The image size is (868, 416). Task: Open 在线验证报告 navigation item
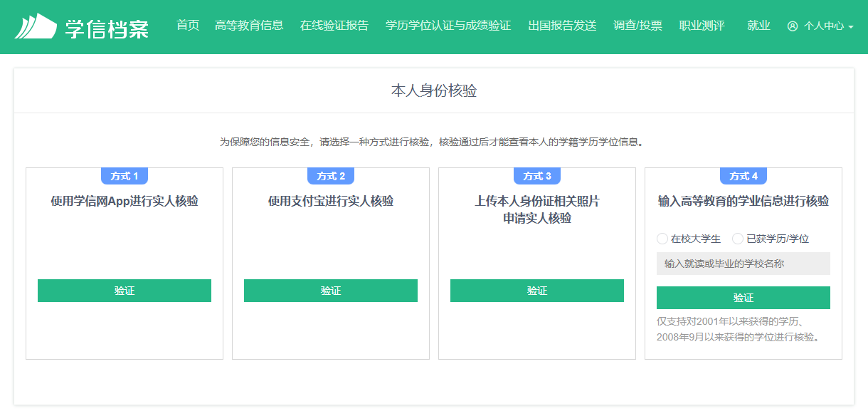click(334, 26)
